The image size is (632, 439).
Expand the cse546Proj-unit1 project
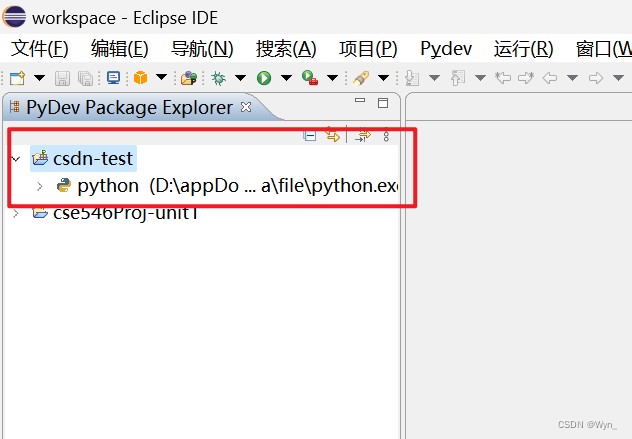coord(16,213)
